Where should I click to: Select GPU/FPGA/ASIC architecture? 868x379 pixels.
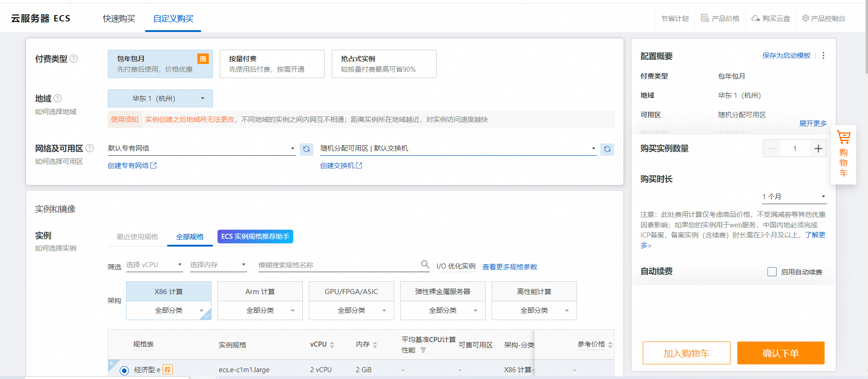[x=351, y=291]
